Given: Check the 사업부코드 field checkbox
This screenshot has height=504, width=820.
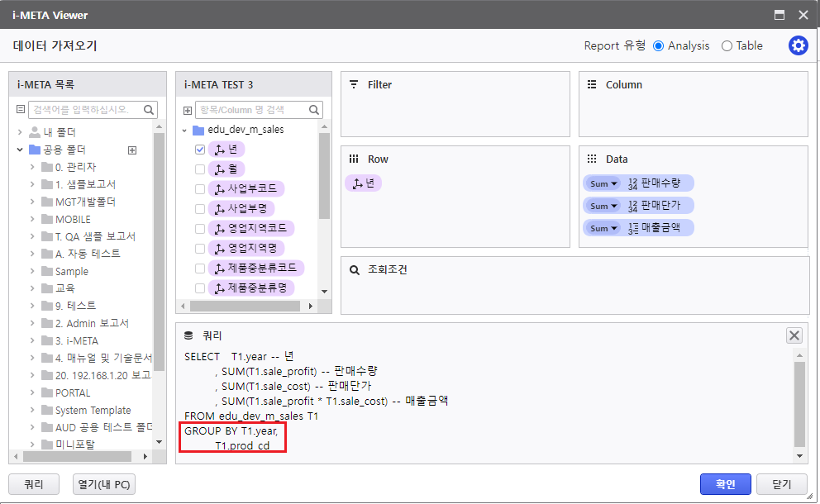Looking at the screenshot, I should (200, 189).
